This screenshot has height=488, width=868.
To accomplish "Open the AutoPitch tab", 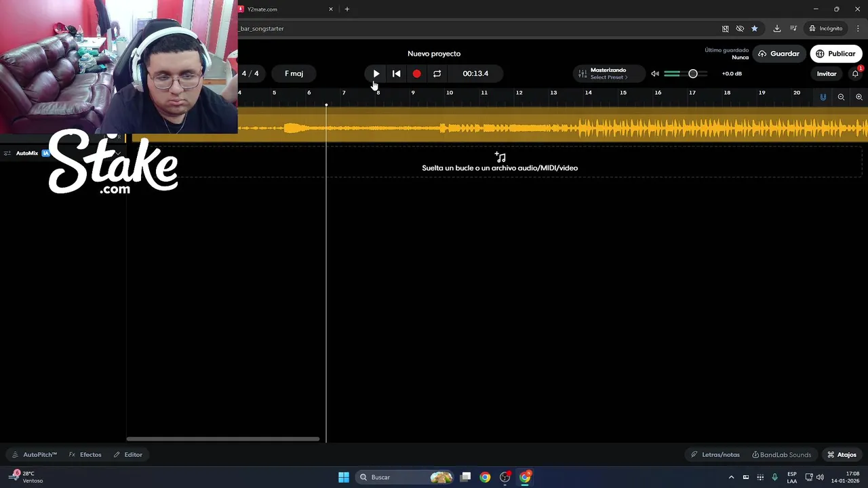I will point(35,455).
